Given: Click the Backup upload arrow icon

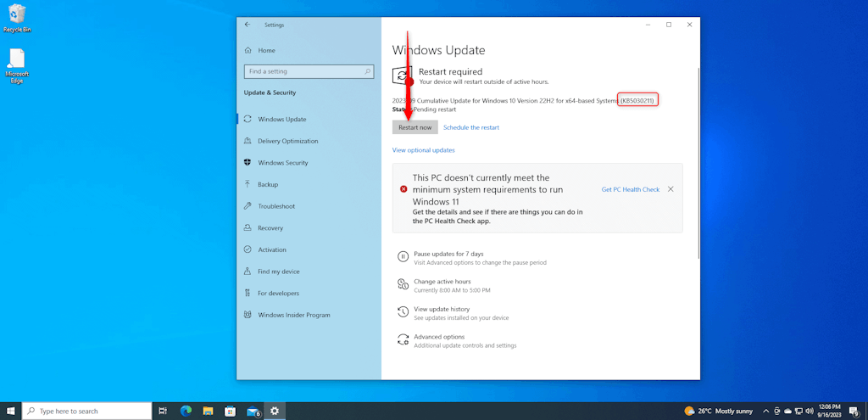Looking at the screenshot, I should click(248, 184).
